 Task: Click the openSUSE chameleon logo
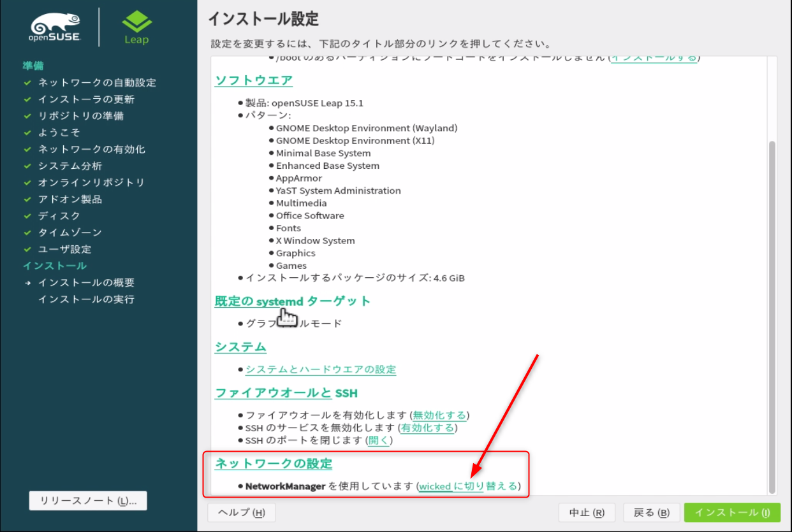point(54,27)
